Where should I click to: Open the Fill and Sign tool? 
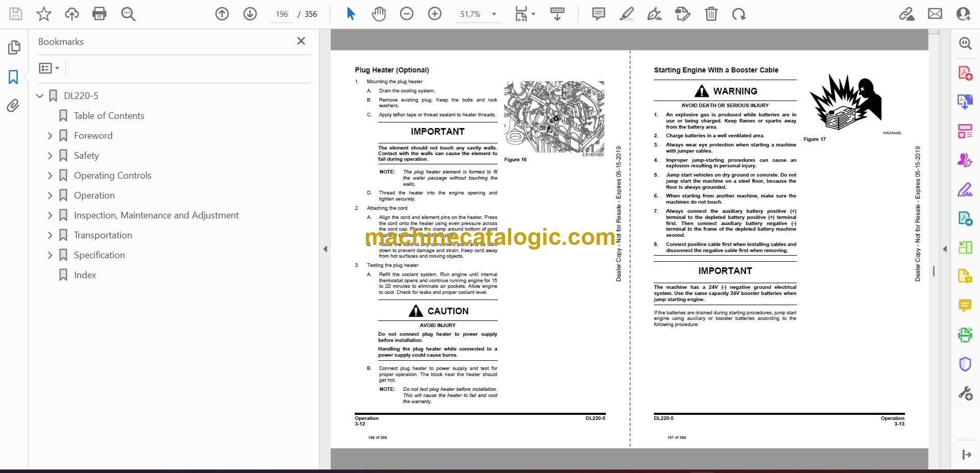coord(965,190)
